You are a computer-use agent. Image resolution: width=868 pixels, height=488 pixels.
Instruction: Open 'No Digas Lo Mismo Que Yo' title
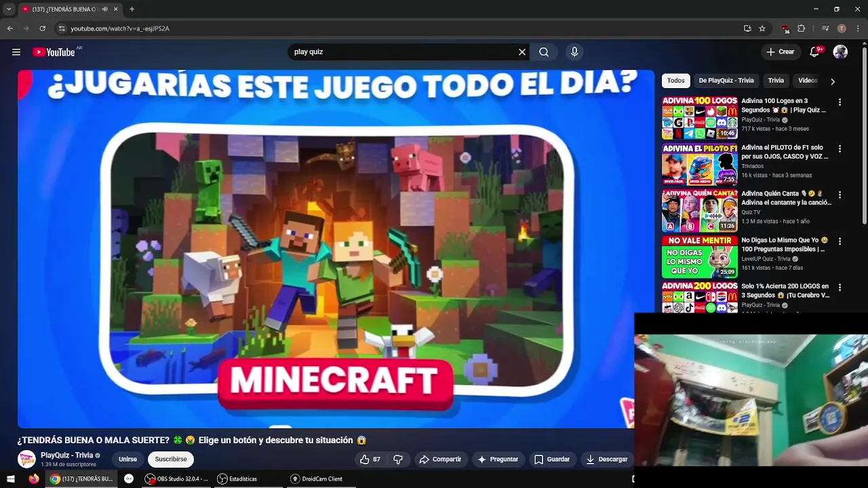pyautogui.click(x=785, y=245)
